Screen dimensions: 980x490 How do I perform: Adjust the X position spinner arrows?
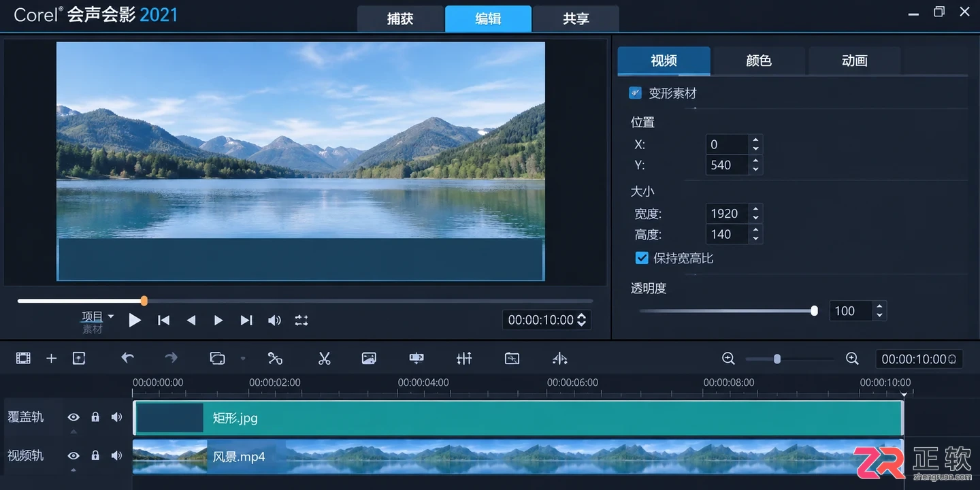(x=755, y=144)
